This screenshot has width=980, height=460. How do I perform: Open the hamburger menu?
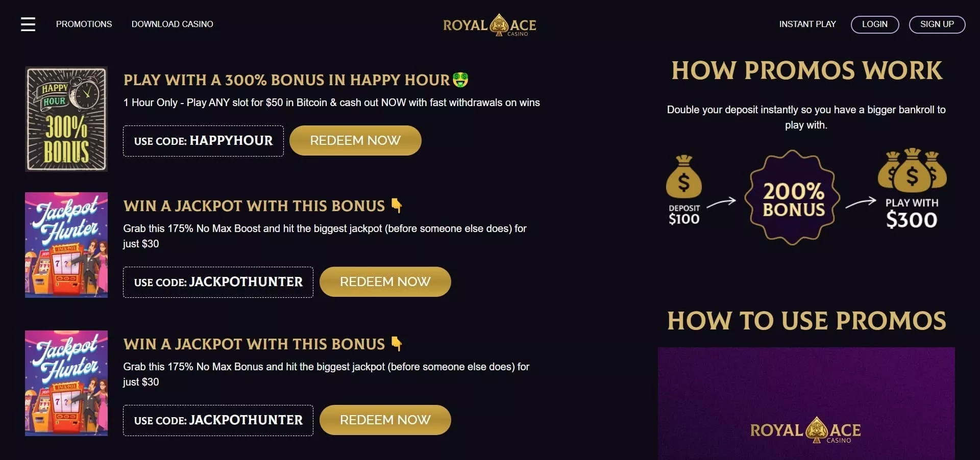pyautogui.click(x=28, y=24)
